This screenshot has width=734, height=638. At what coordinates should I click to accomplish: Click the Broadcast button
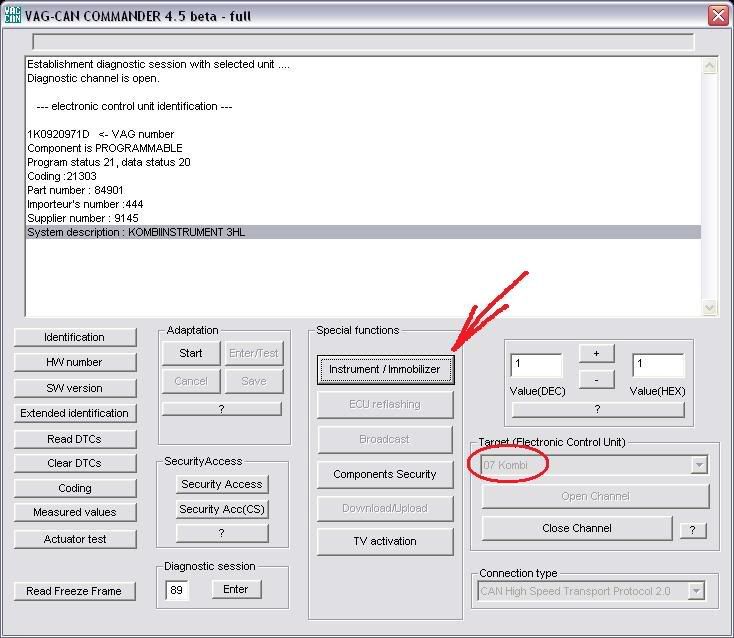(385, 440)
